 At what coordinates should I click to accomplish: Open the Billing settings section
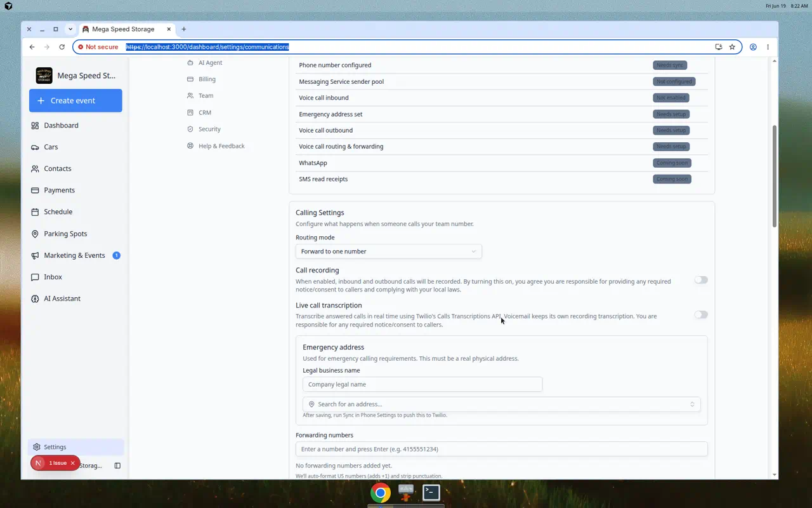[207, 79]
